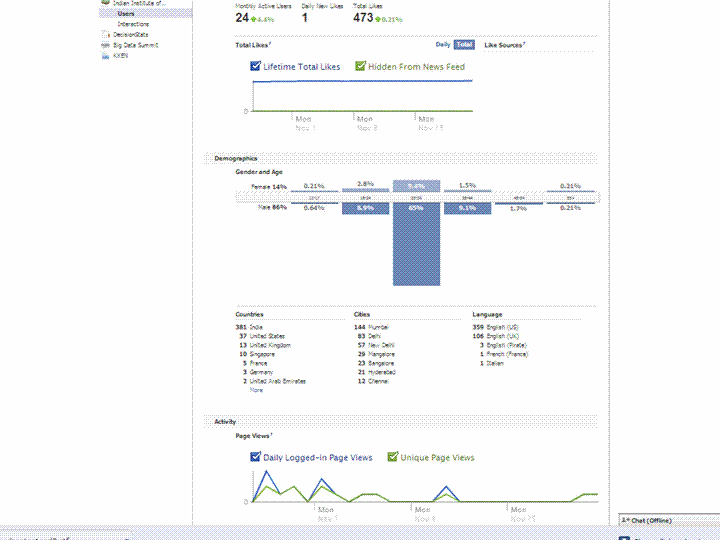Collapse the Demographics section header
Viewport: 720px width, 540px height.
click(x=235, y=158)
